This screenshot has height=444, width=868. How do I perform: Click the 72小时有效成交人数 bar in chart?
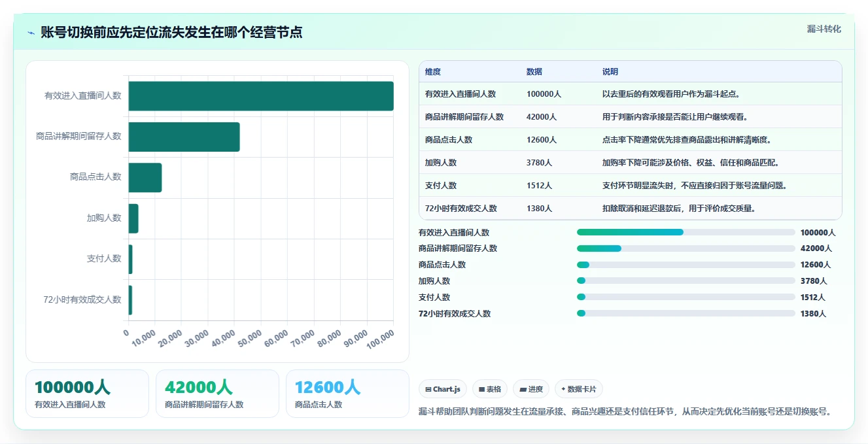point(131,299)
